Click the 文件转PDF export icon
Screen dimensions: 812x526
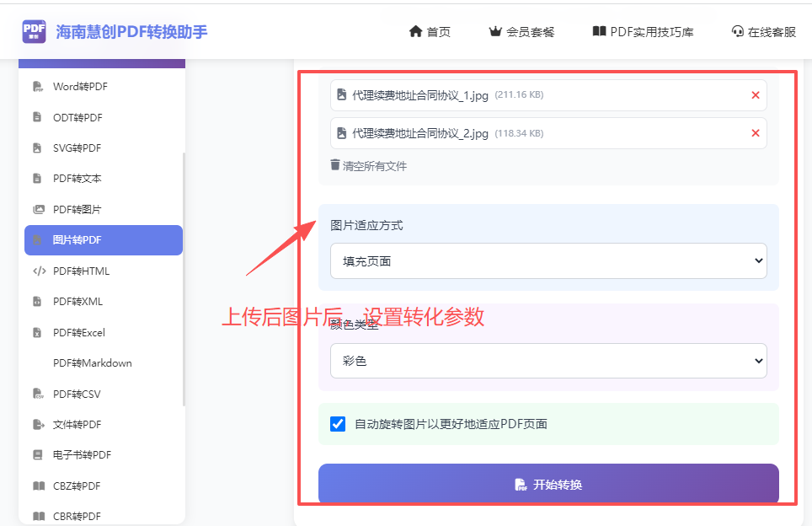click(39, 425)
